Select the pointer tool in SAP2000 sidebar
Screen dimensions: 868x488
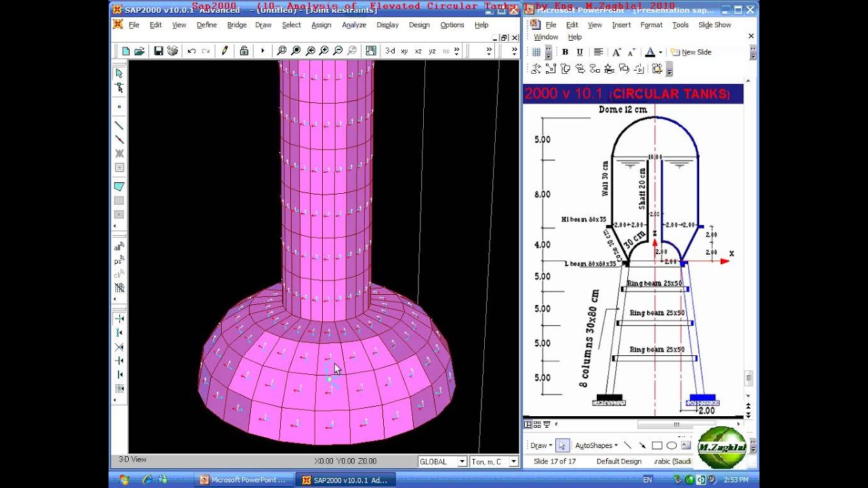[119, 73]
